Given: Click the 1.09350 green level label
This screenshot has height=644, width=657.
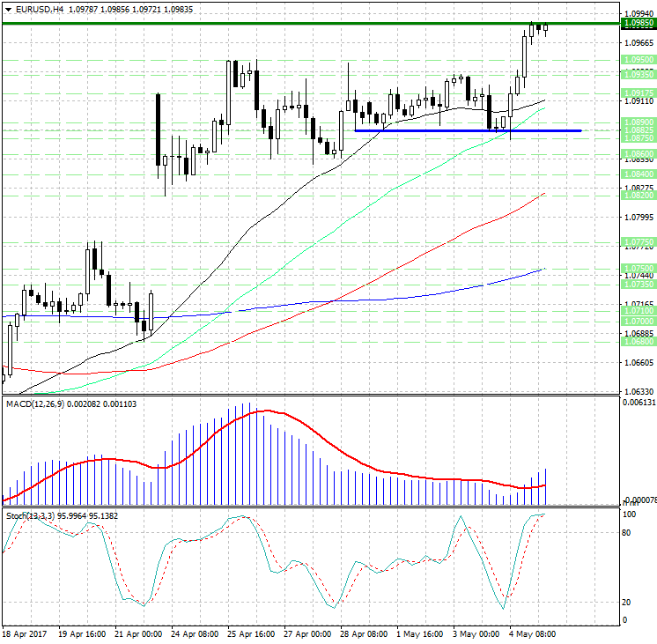Looking at the screenshot, I should pyautogui.click(x=639, y=74).
